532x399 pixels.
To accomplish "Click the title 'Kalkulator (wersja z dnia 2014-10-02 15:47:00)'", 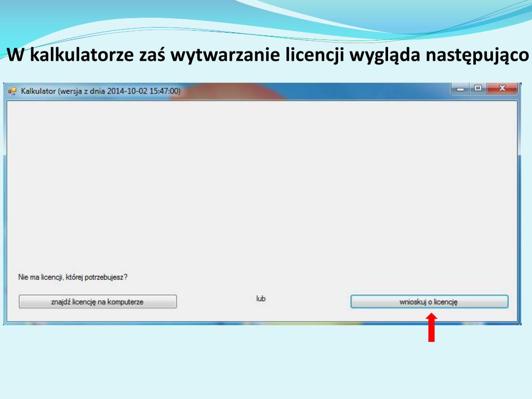I will click(x=101, y=91).
